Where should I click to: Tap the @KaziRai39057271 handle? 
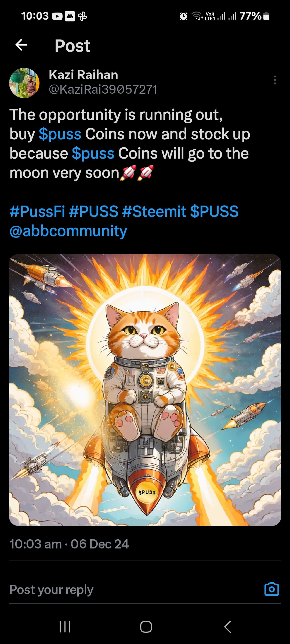pyautogui.click(x=103, y=89)
